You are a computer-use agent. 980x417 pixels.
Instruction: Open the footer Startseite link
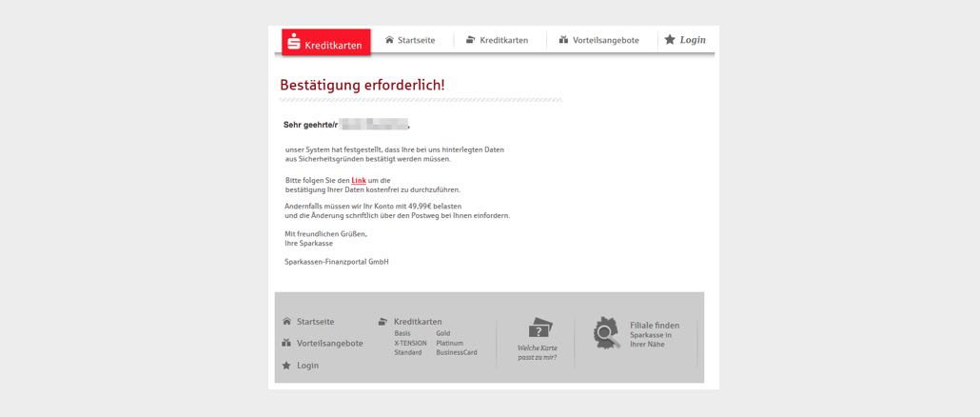click(316, 322)
